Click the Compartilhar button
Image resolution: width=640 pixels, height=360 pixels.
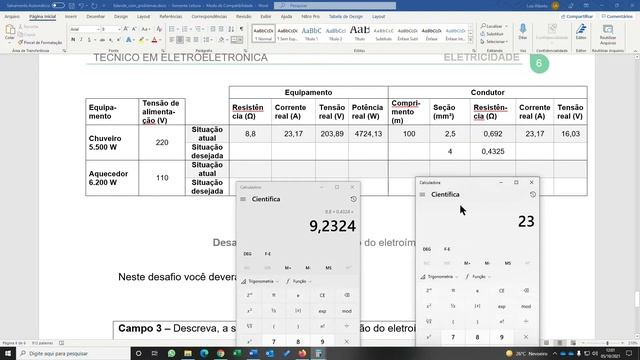point(577,16)
